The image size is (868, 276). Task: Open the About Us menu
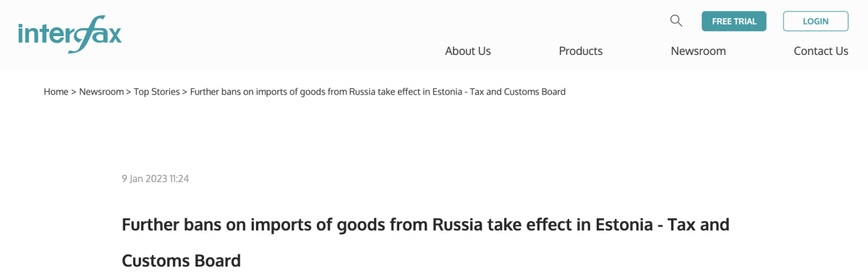[x=468, y=51]
